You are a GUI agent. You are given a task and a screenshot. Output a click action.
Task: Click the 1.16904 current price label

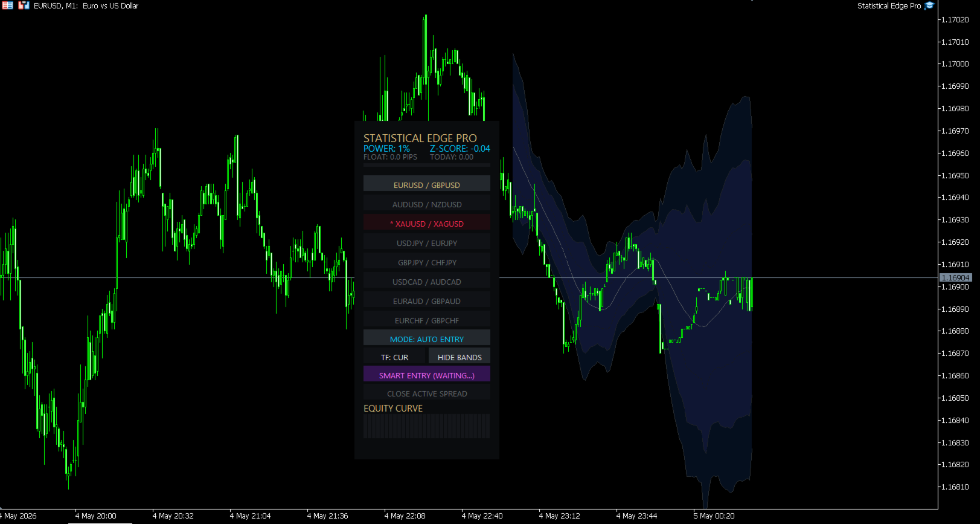click(x=955, y=277)
